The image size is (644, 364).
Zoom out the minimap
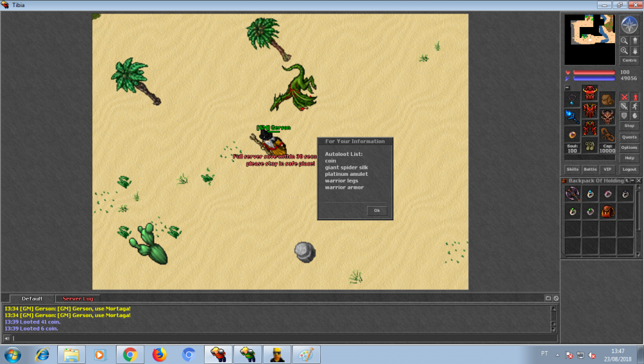pos(624,41)
